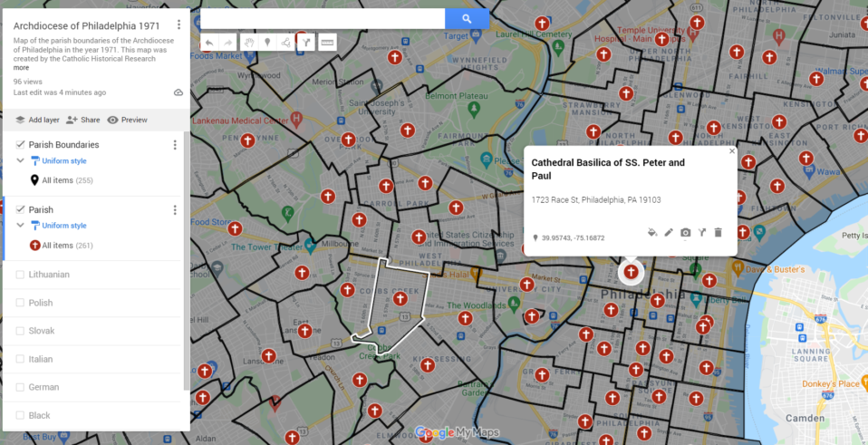Select the add marker tool
Image resolution: width=868 pixels, height=445 pixels.
267,43
